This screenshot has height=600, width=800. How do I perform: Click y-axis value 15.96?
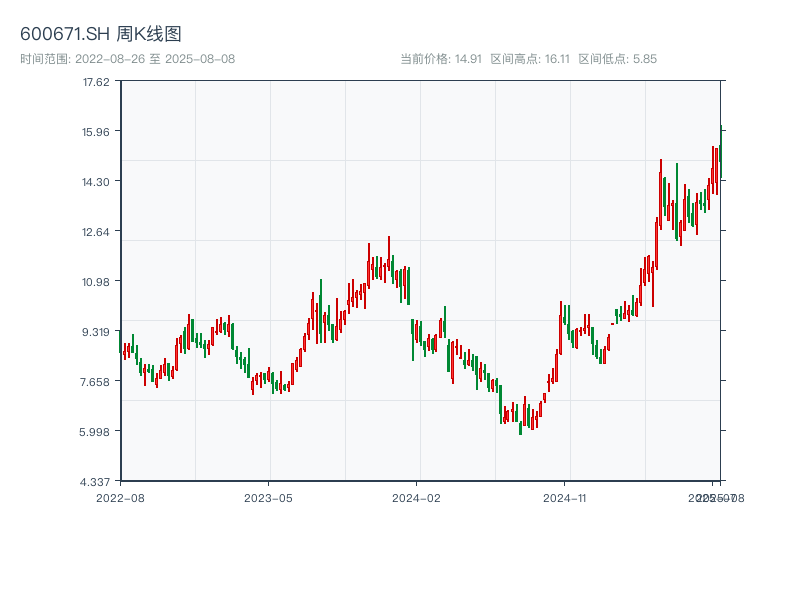tap(96, 132)
